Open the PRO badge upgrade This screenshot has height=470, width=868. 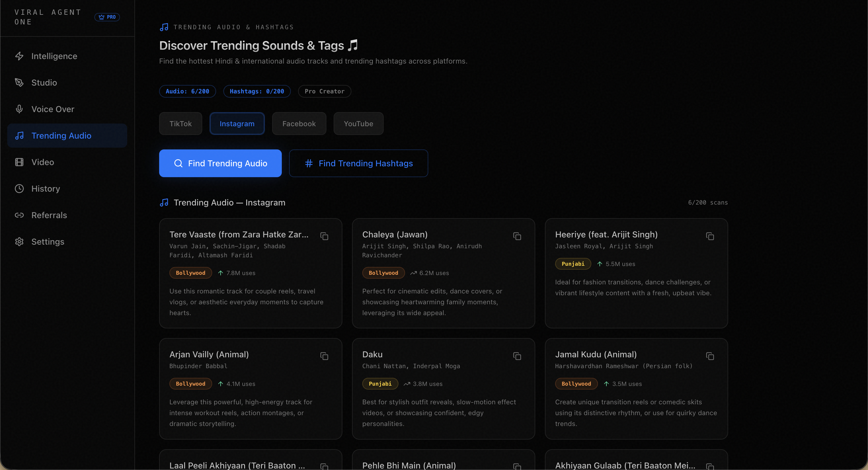[107, 17]
